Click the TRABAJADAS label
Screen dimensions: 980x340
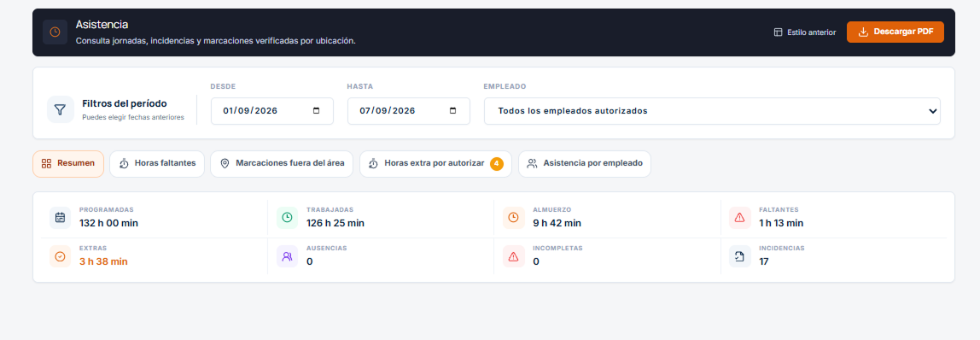330,210
